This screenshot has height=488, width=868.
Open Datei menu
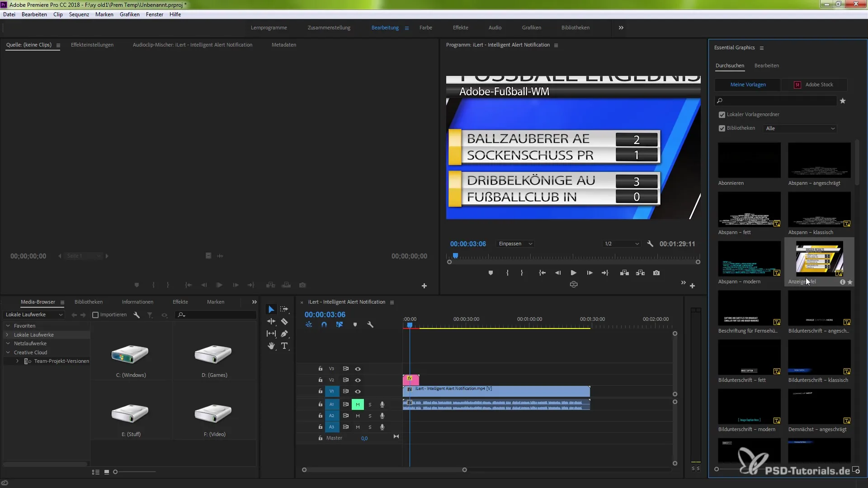(x=9, y=14)
